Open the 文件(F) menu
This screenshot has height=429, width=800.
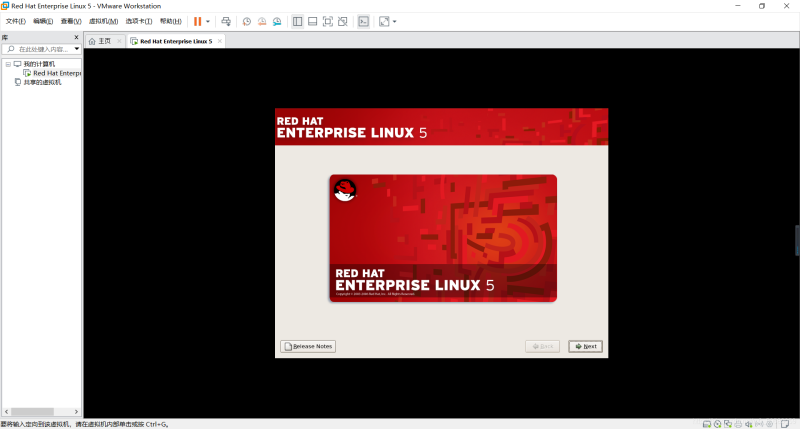(x=15, y=21)
